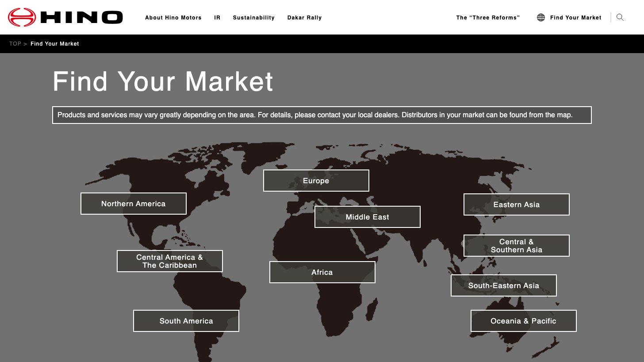Open The "Three Reforms" link
This screenshot has width=644, height=362.
[x=488, y=18]
